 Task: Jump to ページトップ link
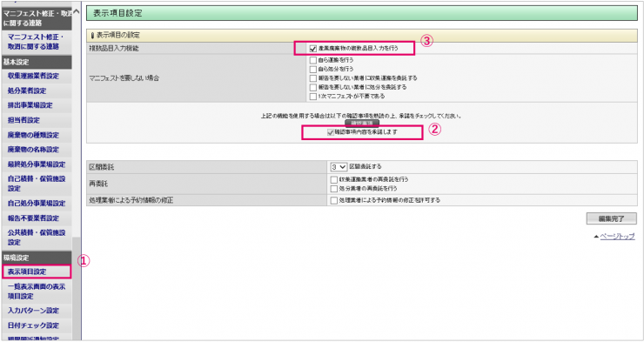[x=617, y=237]
